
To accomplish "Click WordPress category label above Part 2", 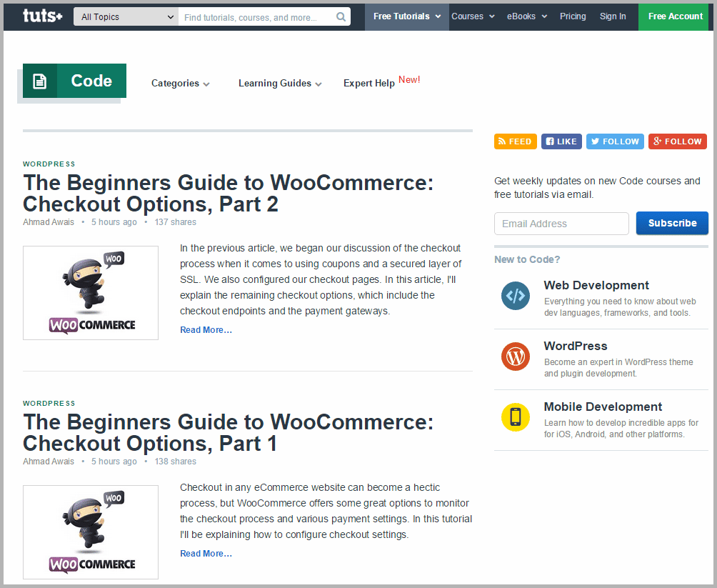I will click(49, 164).
